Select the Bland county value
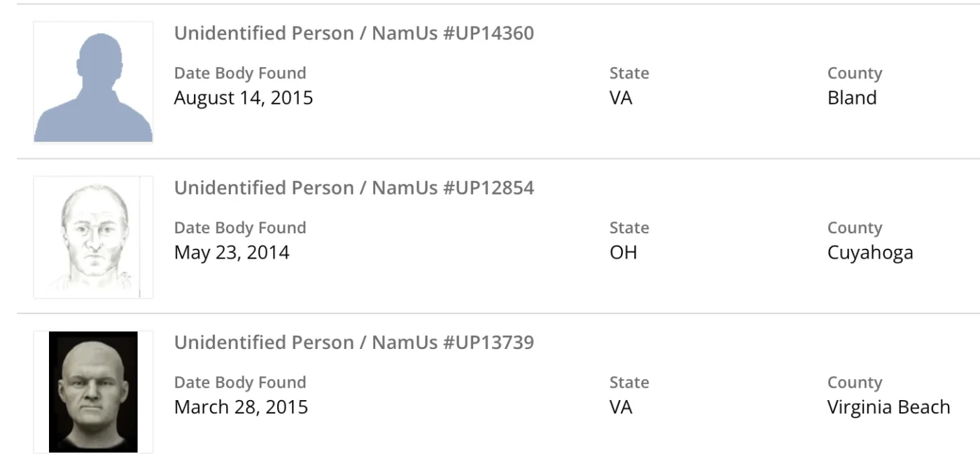 coord(852,97)
